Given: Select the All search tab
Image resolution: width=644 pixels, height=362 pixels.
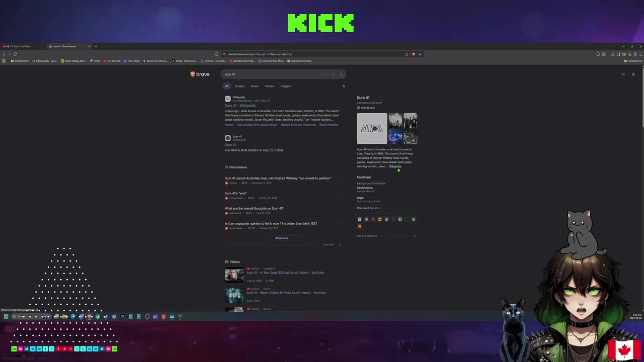Looking at the screenshot, I should 226,86.
